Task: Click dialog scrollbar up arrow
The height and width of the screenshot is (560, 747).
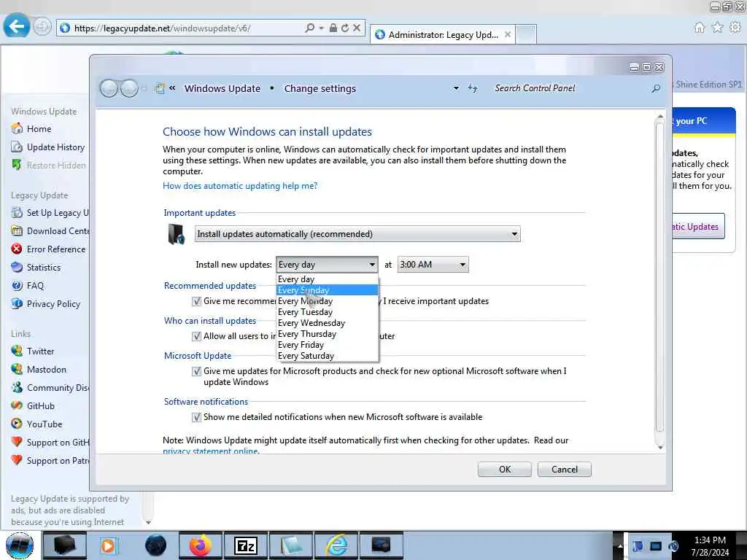Action: pos(660,116)
